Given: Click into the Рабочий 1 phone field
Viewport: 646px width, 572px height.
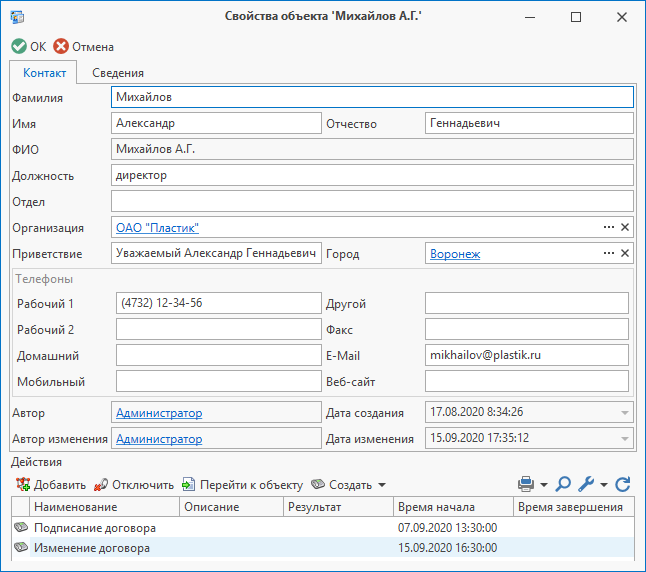Looking at the screenshot, I should [218, 303].
